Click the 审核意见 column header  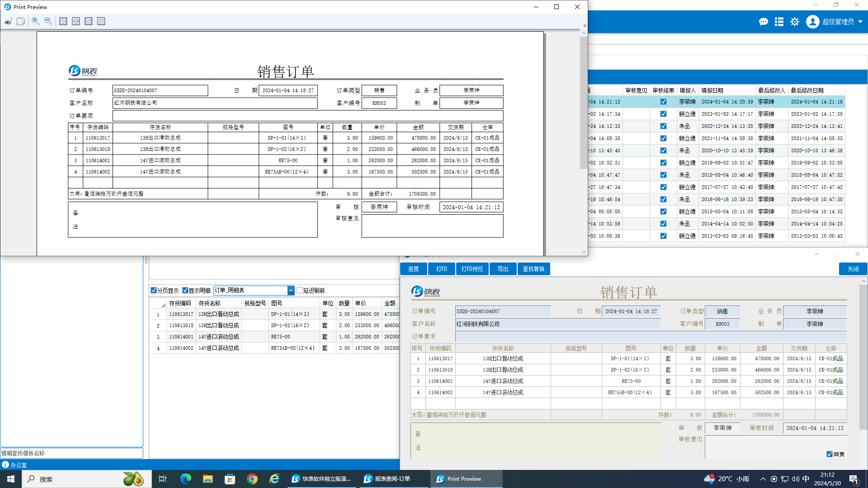636,90
